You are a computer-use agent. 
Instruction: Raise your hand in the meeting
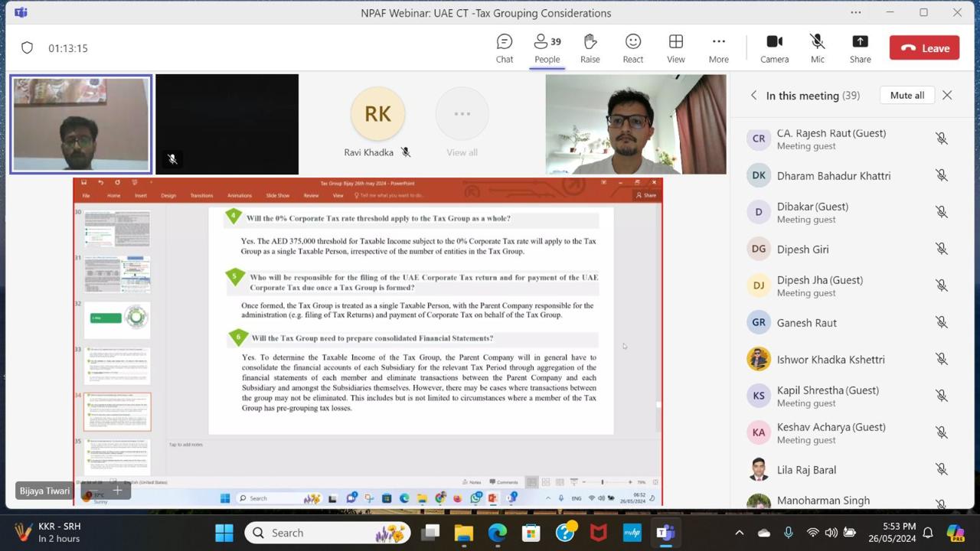pos(590,47)
